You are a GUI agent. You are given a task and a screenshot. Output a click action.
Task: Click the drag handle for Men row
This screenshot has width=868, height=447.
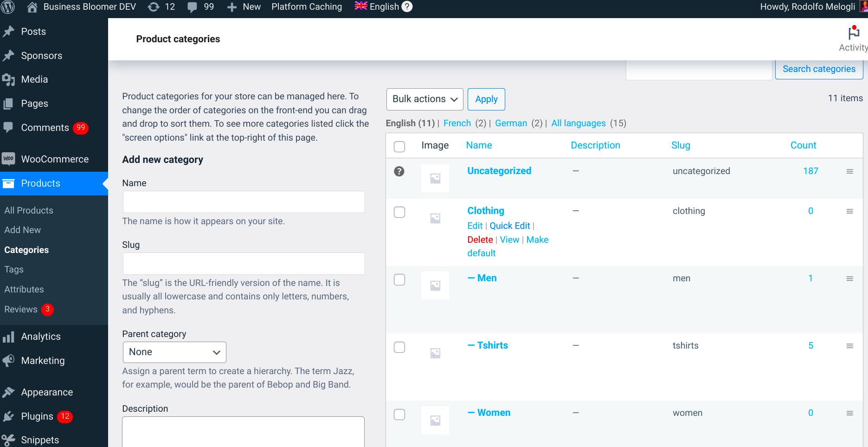850,279
